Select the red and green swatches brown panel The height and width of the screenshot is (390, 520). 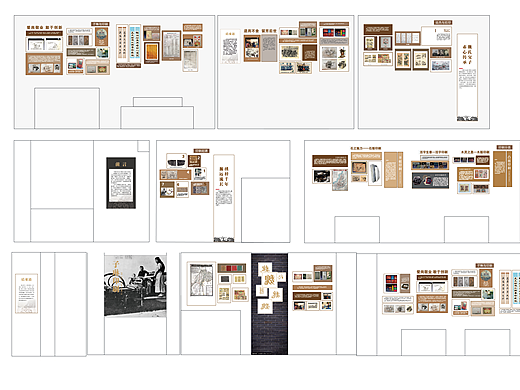coord(232,268)
